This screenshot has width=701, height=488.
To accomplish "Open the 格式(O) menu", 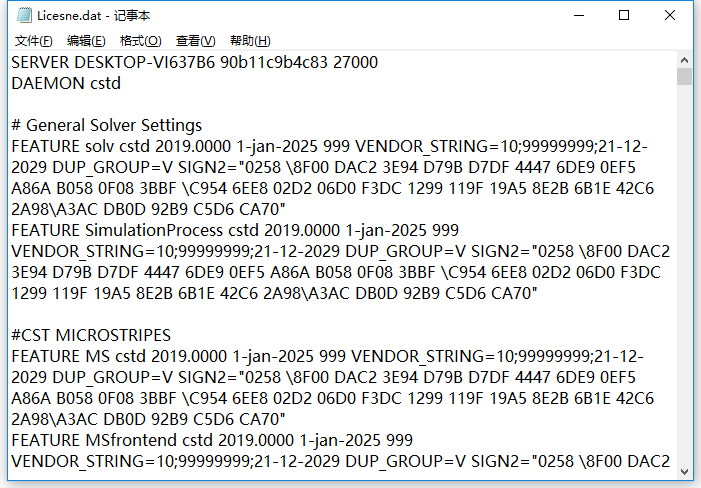I will click(x=140, y=41).
